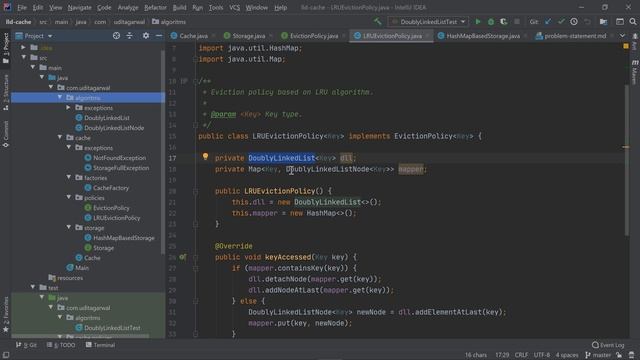The image size is (640, 360).
Task: Collapse the cache folder
Action: (60, 138)
